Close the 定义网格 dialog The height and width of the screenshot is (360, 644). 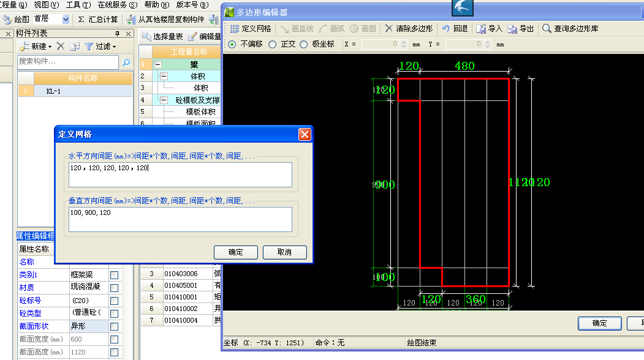point(305,134)
